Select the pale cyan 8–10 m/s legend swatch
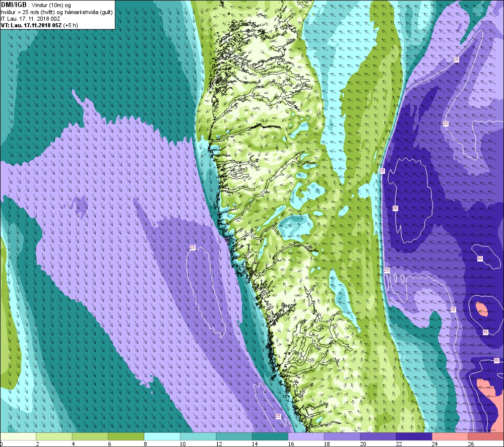 [162, 436]
